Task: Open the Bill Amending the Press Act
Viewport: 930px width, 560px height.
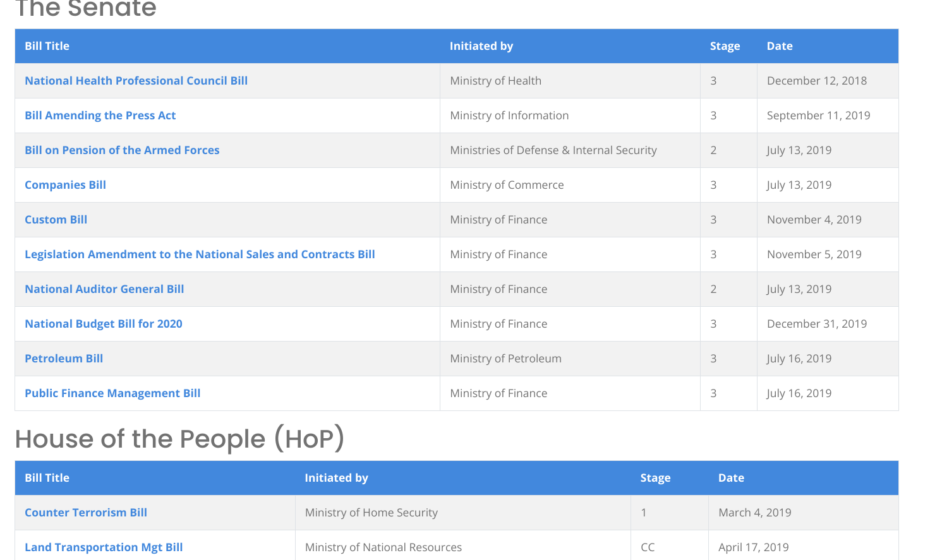Action: [100, 116]
